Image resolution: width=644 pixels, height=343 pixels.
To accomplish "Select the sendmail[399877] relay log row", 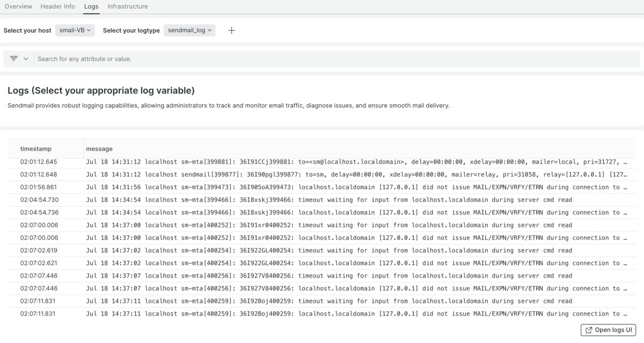I will pos(322,174).
